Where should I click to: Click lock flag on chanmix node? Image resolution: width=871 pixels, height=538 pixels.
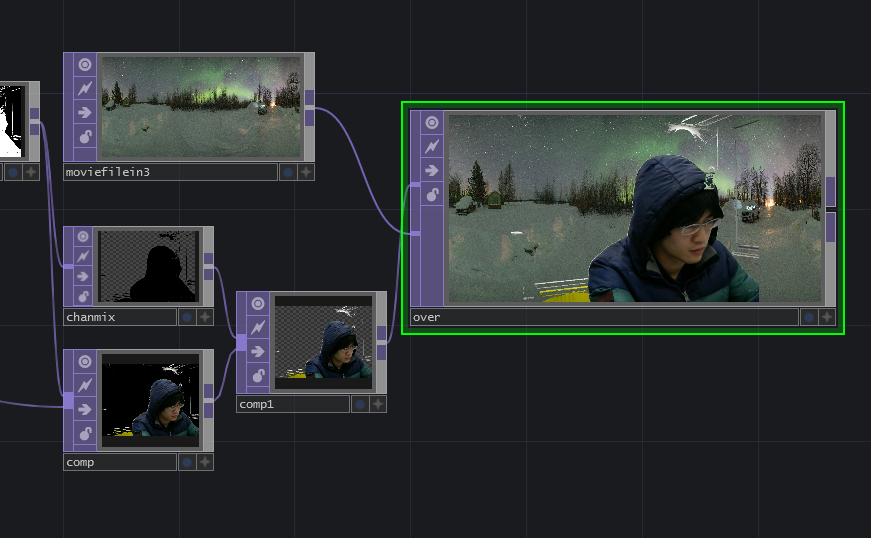[84, 296]
